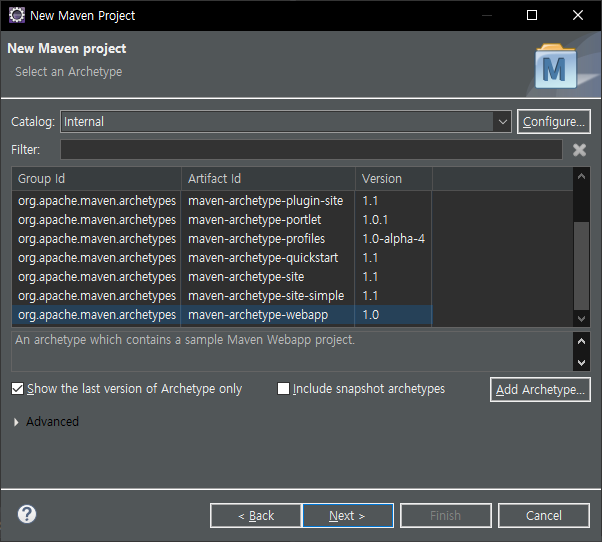Proceed with the Next button
Screen dimensions: 602x542
[348, 516]
